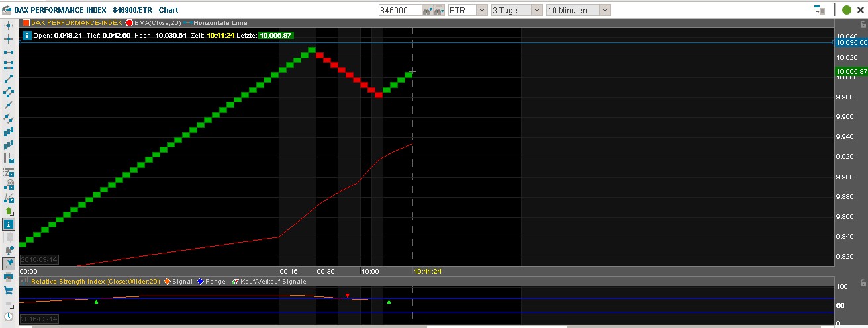Open the shopping cart order icon

pos(9,290)
